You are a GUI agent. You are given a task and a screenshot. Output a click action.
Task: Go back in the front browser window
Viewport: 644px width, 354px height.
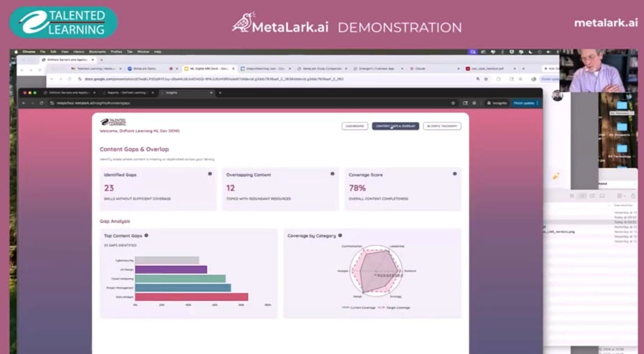coord(24,103)
